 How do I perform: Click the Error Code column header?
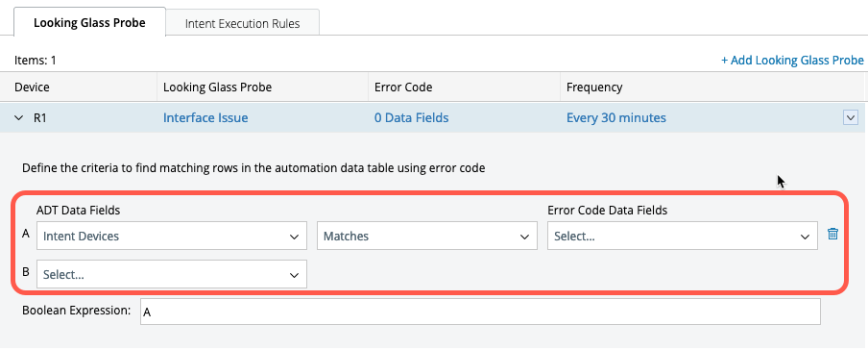point(403,87)
